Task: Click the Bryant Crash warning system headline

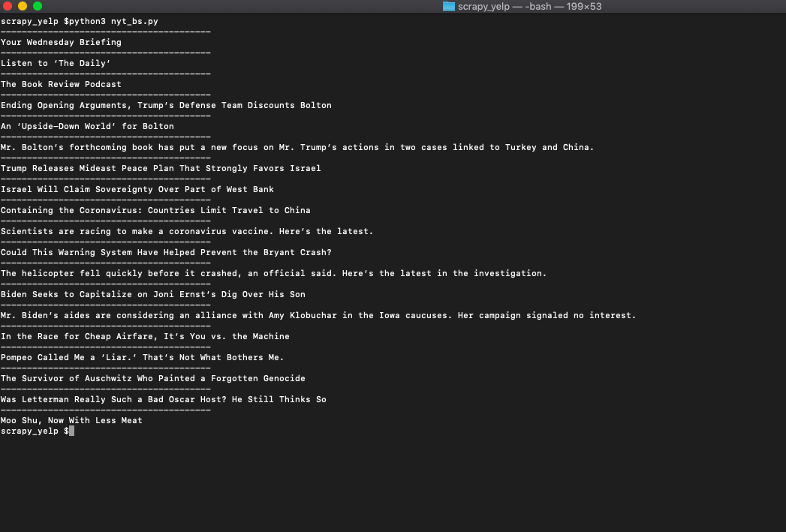Action: click(167, 252)
